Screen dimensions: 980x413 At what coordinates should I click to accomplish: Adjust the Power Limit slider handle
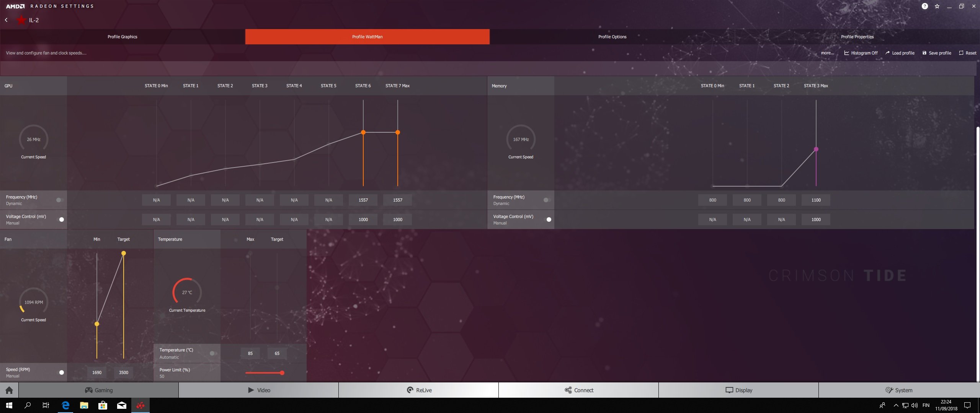tap(282, 373)
